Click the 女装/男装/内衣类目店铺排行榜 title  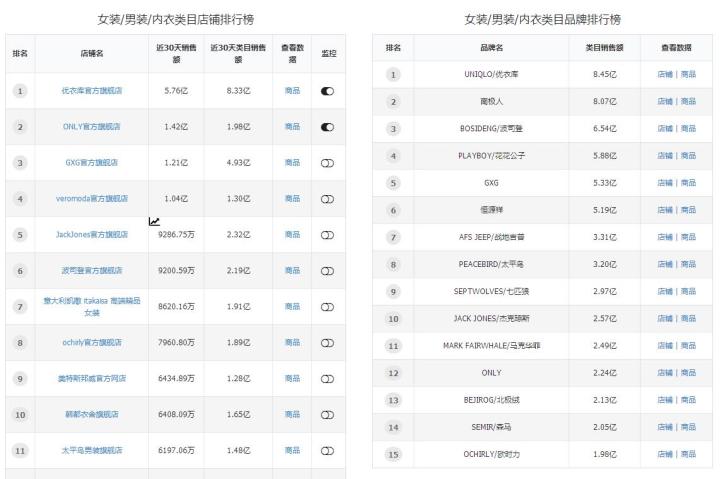click(x=175, y=19)
